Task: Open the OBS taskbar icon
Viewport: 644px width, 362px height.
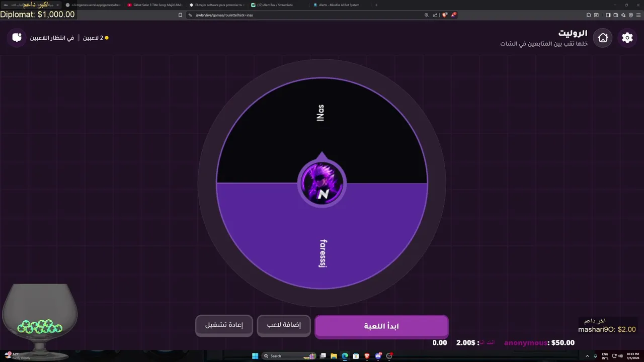Action: coord(389,356)
